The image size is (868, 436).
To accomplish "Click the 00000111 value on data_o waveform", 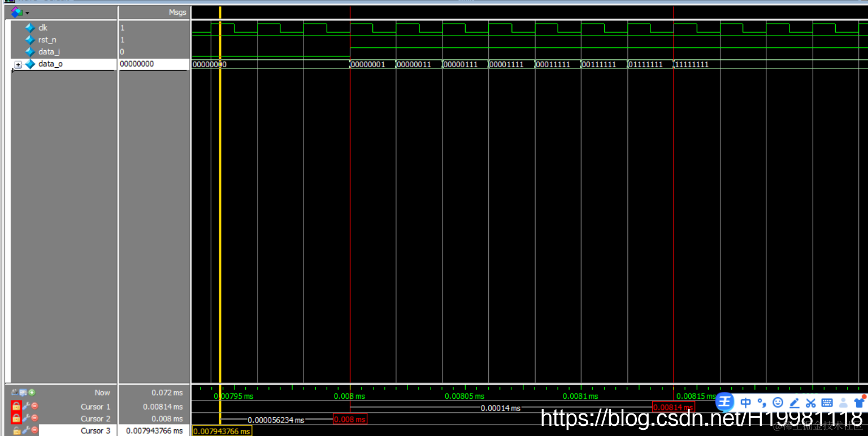I will (461, 64).
